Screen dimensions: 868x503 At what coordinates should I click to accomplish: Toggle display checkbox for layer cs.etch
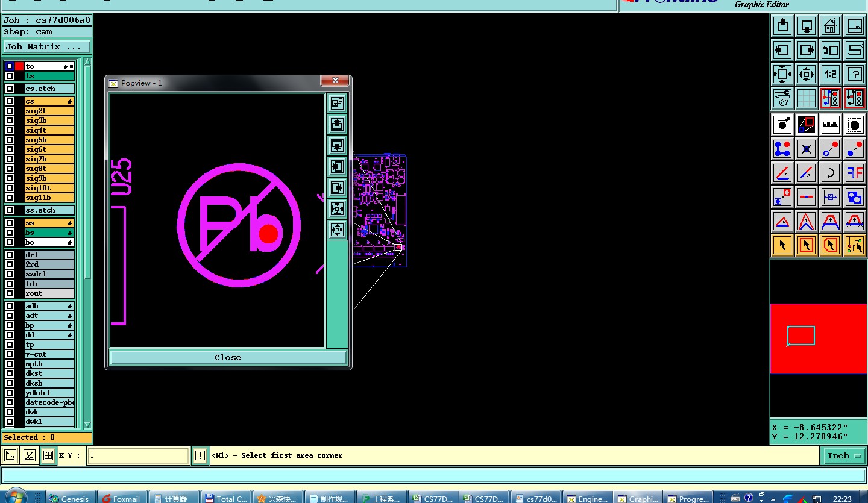[x=10, y=89]
